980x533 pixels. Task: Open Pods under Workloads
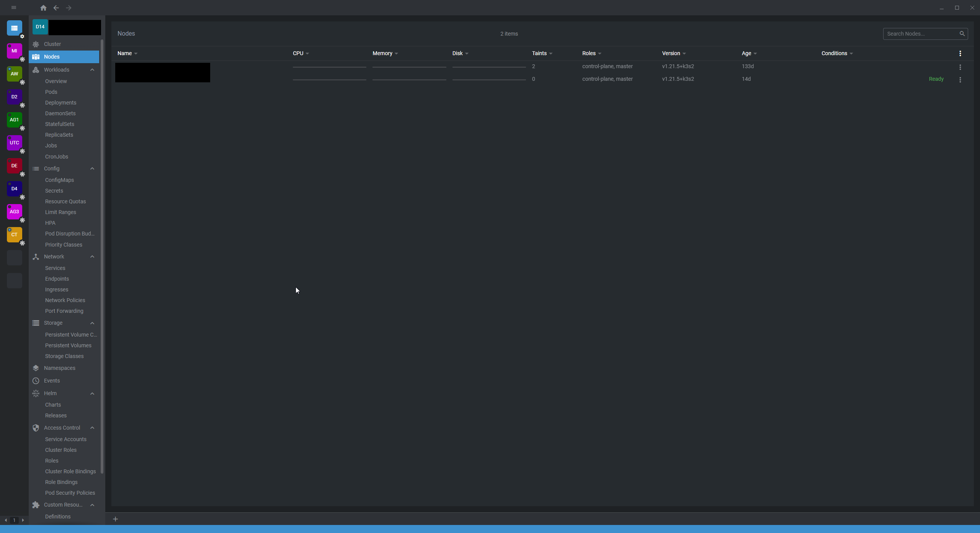pos(51,92)
